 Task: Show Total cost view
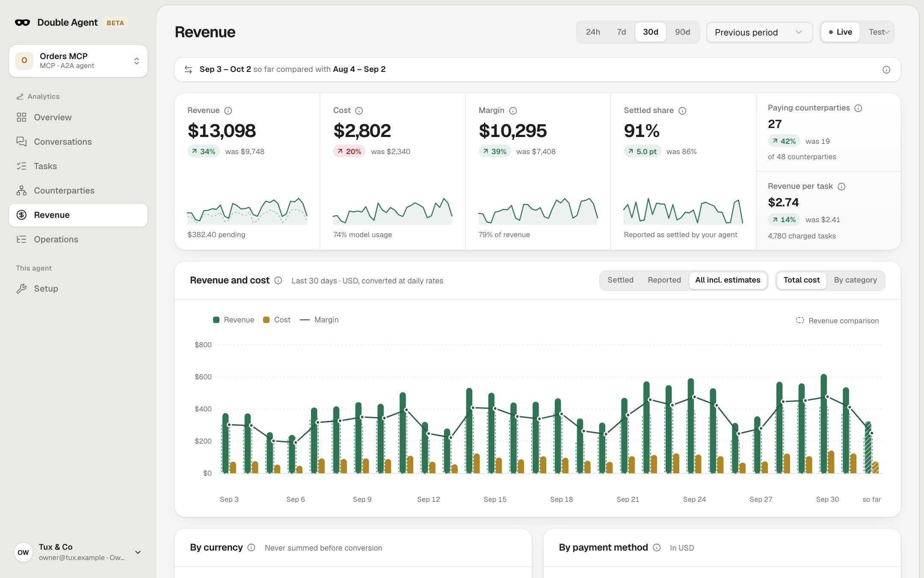[x=801, y=280]
